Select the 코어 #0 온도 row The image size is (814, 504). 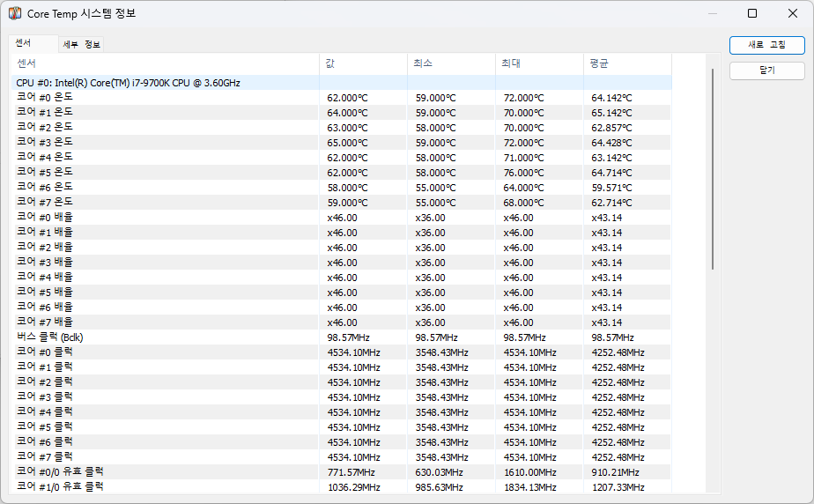[341, 98]
